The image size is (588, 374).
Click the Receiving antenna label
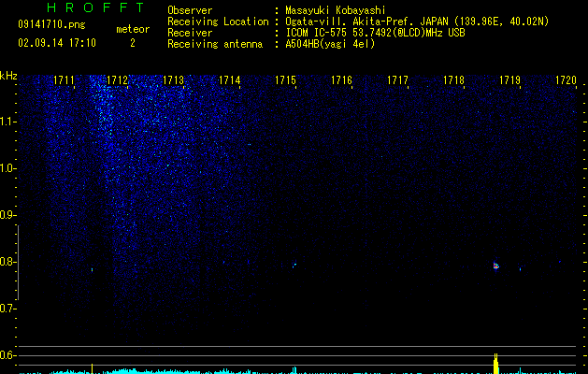[215, 44]
